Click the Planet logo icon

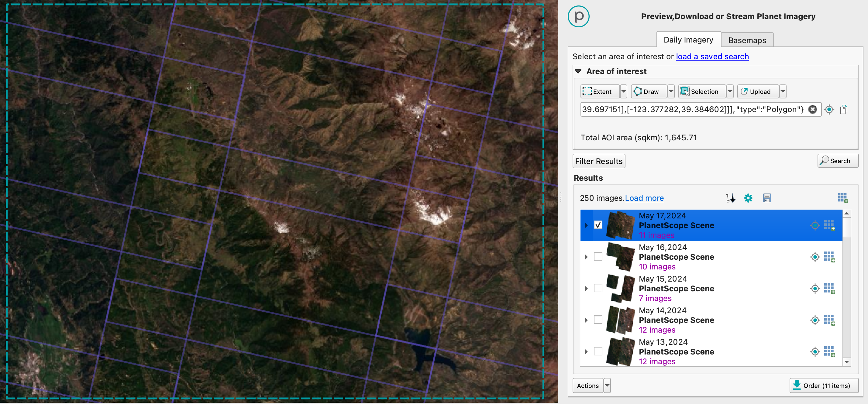578,16
